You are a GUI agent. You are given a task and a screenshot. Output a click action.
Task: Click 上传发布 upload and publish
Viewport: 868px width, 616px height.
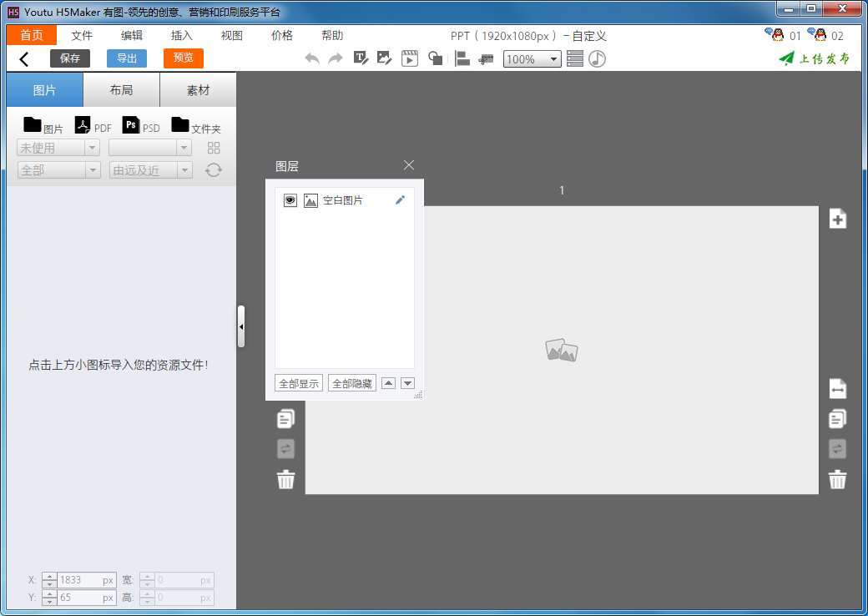tap(815, 58)
